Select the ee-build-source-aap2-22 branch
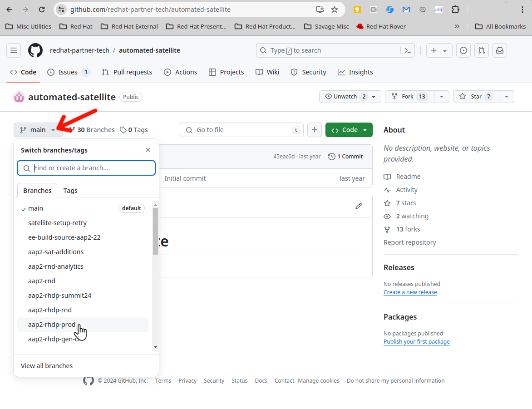Image resolution: width=532 pixels, height=409 pixels. point(83,237)
